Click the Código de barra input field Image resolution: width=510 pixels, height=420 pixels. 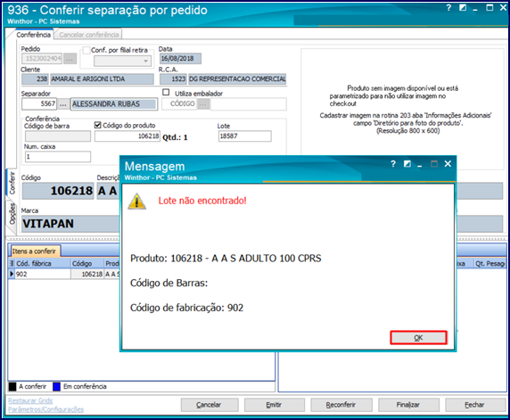tap(58, 136)
